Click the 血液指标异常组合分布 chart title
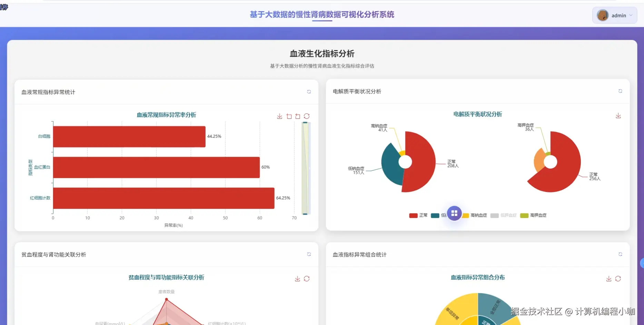Image resolution: width=644 pixels, height=325 pixels. (478, 277)
